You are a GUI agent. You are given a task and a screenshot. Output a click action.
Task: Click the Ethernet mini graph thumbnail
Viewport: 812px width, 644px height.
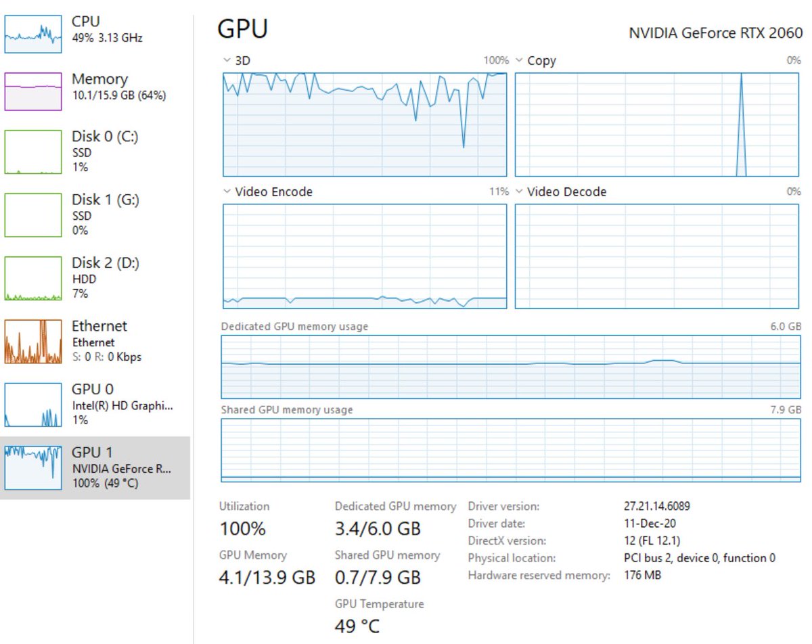pyautogui.click(x=32, y=342)
